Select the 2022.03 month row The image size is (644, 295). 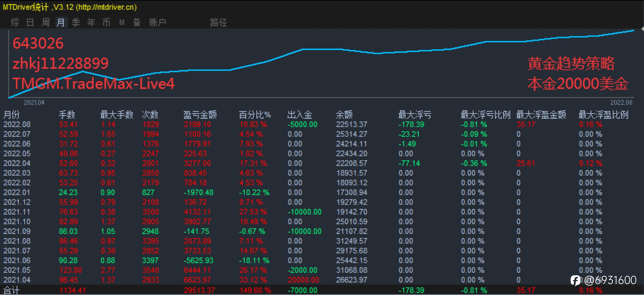coord(322,173)
